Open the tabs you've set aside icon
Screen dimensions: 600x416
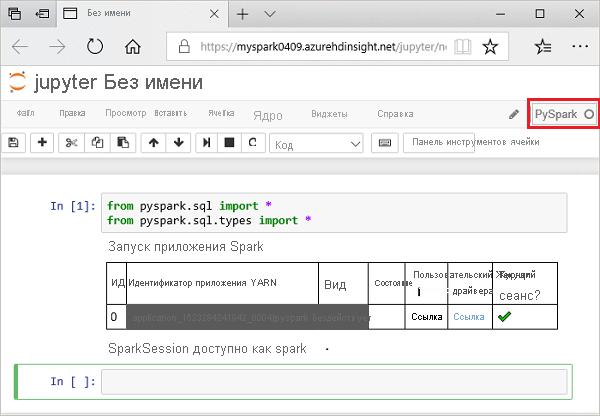[15, 14]
